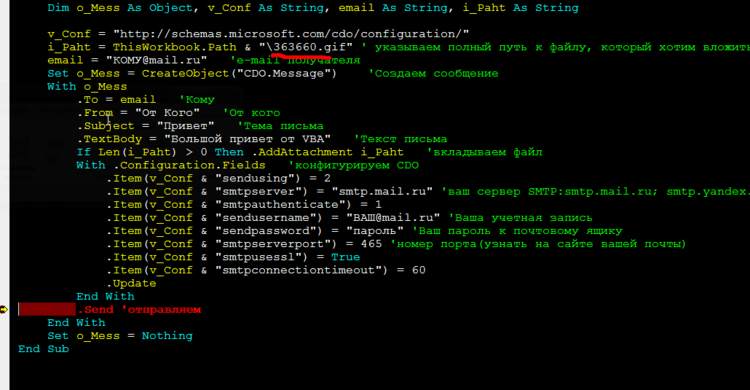Click the End Sub line
The width and height of the screenshot is (750, 390).
(x=44, y=349)
